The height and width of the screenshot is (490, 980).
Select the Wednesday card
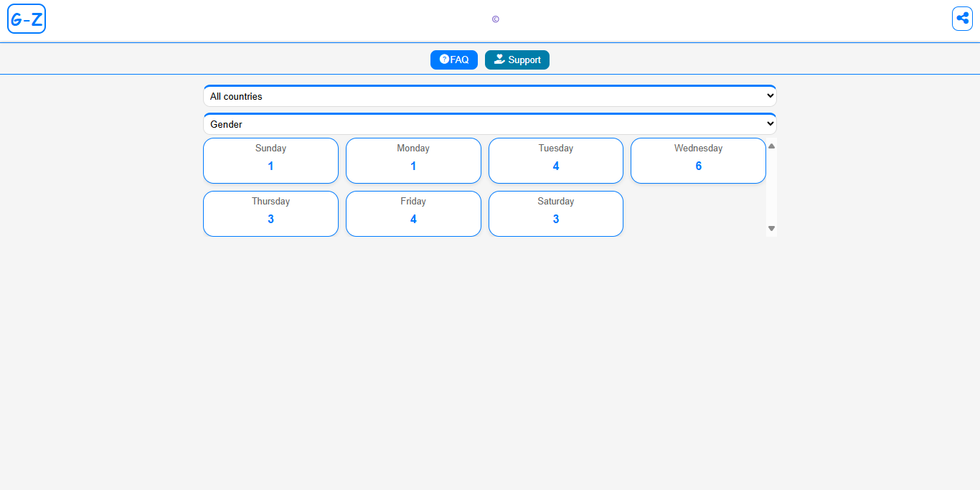(698, 161)
